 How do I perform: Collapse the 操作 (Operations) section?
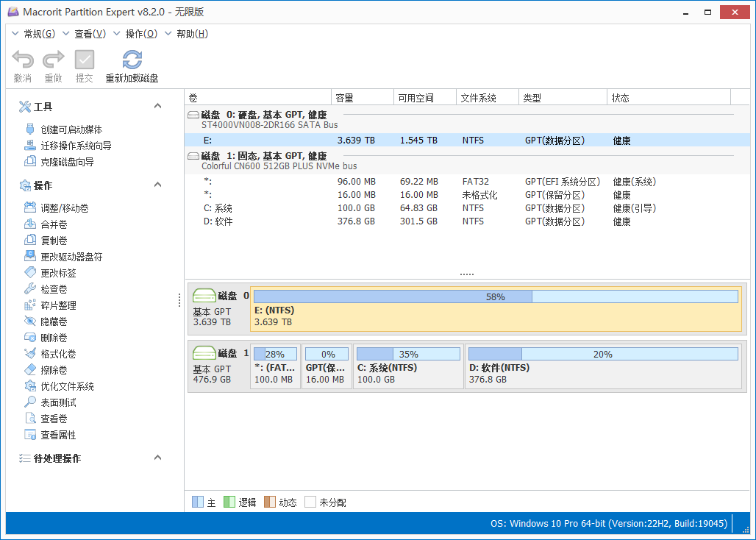[157, 185]
